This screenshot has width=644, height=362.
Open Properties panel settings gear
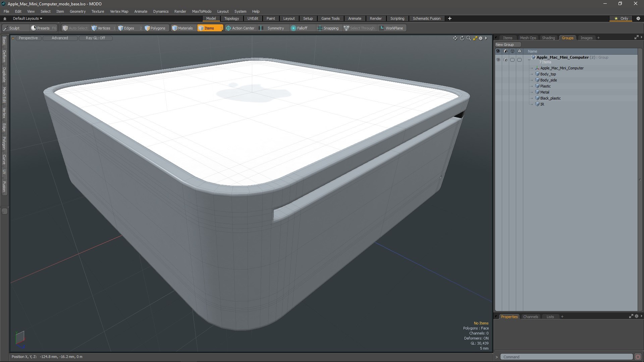(637, 316)
